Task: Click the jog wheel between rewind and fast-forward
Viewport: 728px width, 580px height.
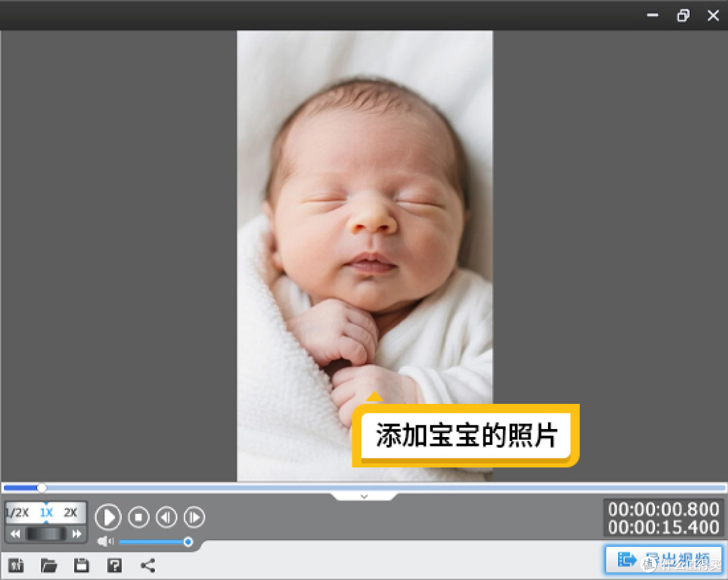Action: [46, 534]
